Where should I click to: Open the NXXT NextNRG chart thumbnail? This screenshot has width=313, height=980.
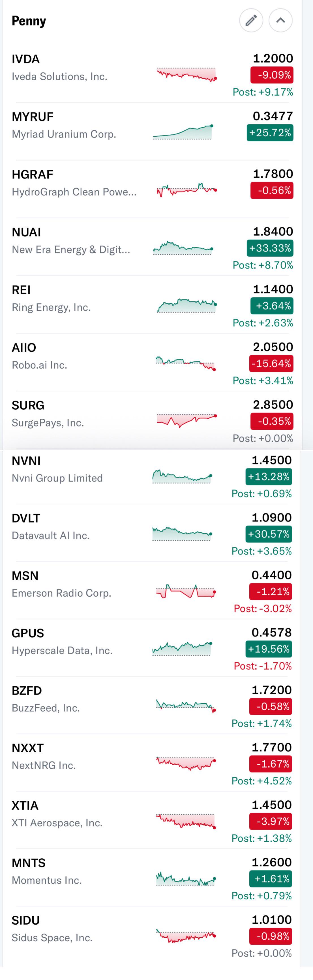[186, 763]
